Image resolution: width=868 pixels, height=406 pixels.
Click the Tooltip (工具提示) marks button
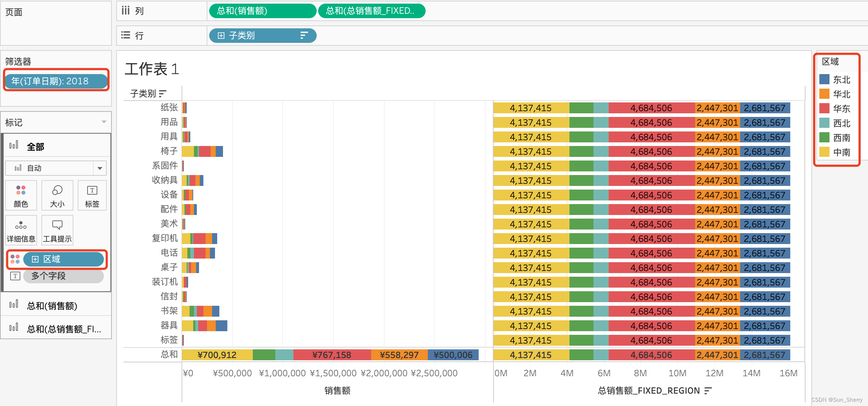click(x=57, y=230)
